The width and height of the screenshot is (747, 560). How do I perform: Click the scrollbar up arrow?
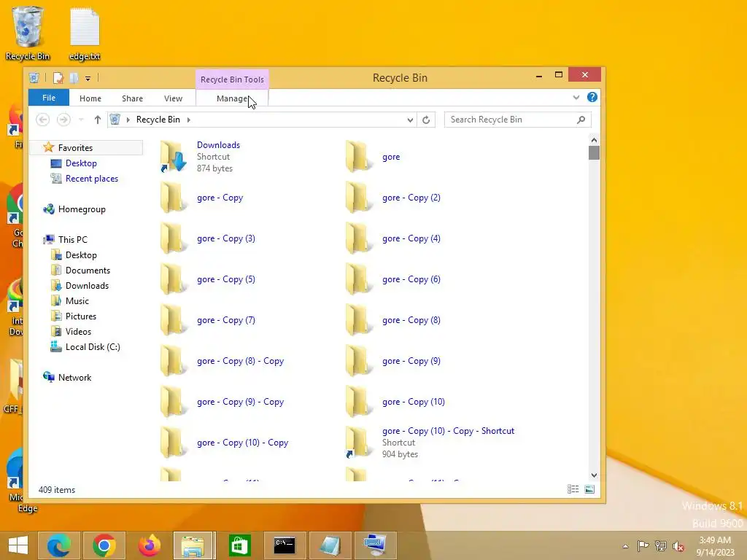[594, 140]
